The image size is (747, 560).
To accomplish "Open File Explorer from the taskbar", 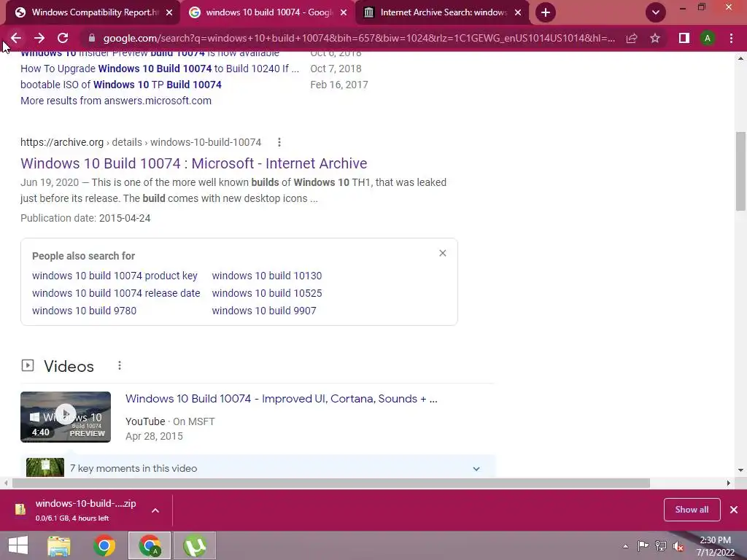I will 59,545.
